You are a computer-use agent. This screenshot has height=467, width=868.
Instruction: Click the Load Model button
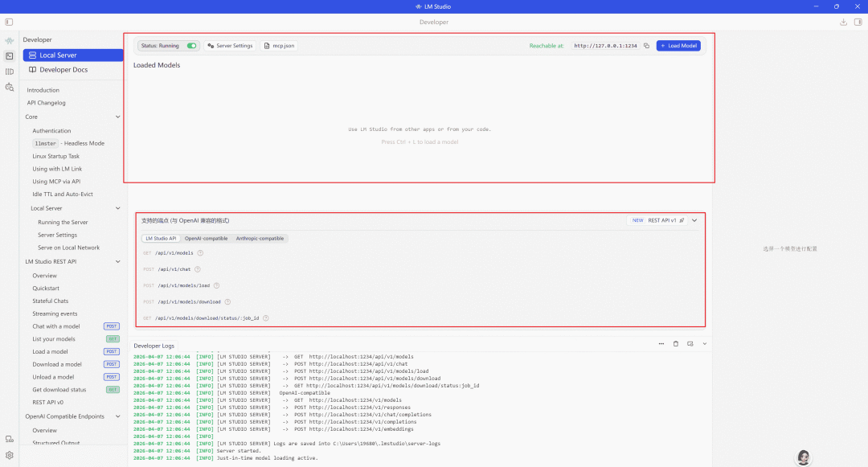[678, 46]
